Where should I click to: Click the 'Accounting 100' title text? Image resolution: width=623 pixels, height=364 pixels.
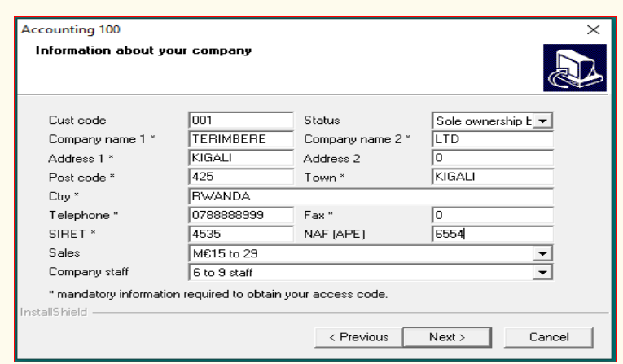click(x=71, y=30)
